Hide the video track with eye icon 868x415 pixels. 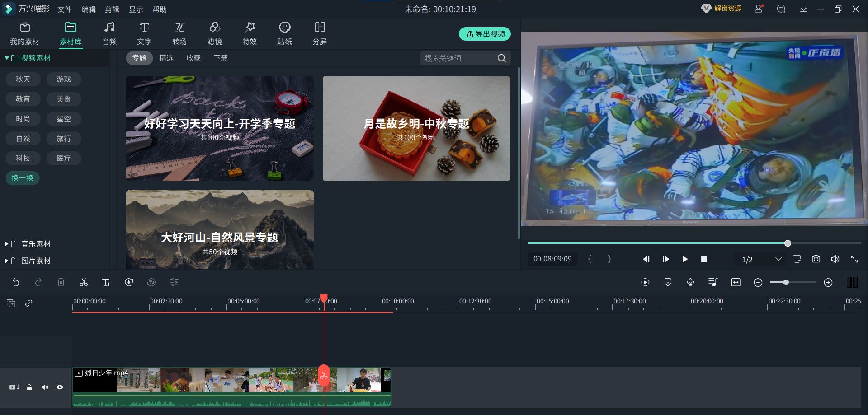pyautogui.click(x=60, y=387)
